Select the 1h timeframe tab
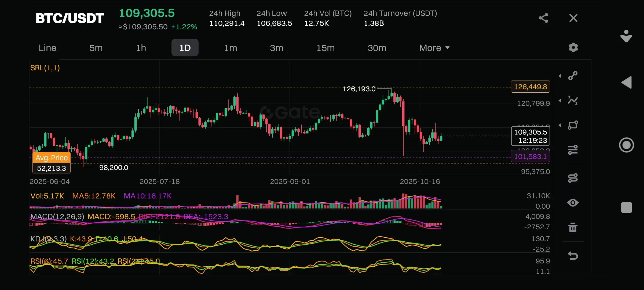This screenshot has width=644, height=290. (141, 48)
